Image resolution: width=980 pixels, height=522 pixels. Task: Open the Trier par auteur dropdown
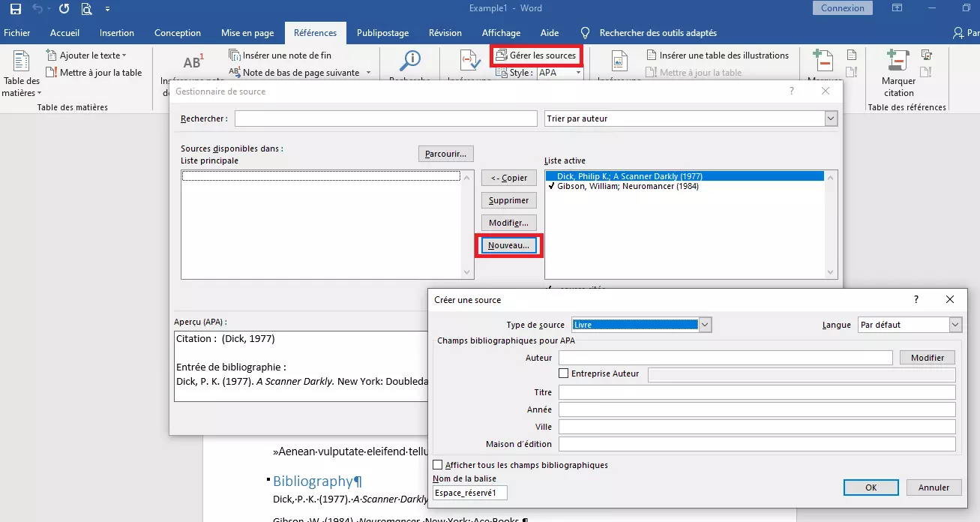(831, 118)
